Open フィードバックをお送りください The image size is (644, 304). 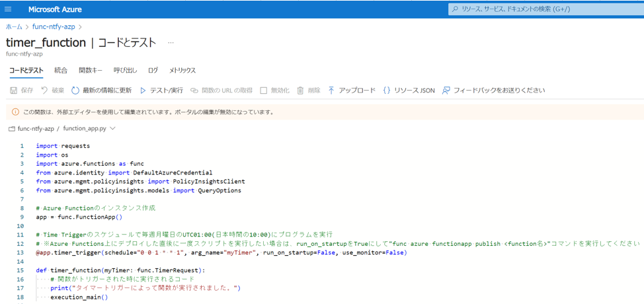tap(499, 91)
